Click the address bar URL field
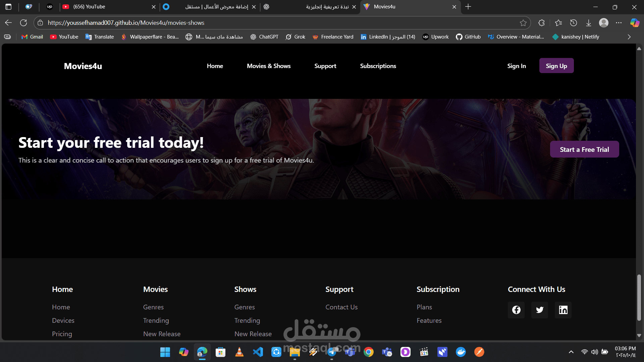The image size is (644, 362). 268,23
